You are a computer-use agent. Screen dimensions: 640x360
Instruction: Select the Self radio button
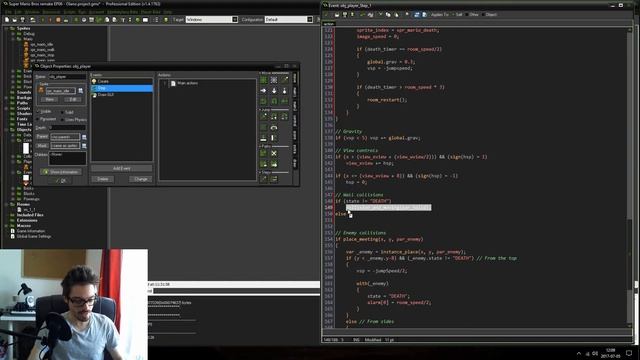(453, 15)
